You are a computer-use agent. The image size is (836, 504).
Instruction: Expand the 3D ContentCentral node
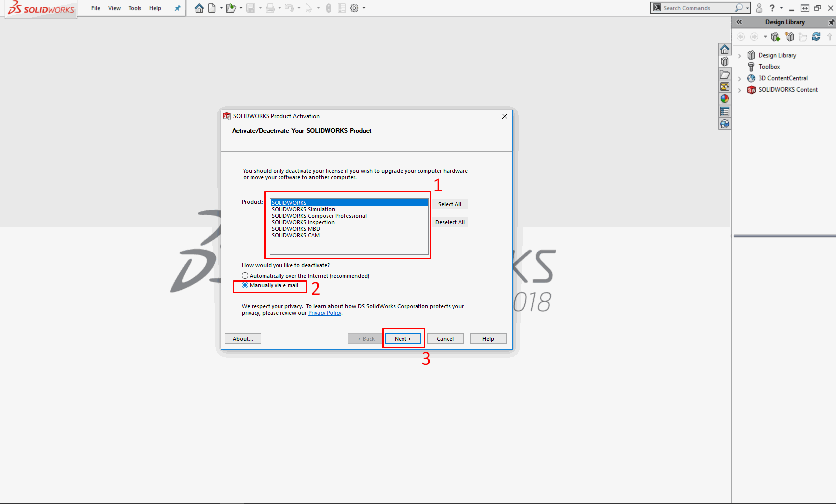740,79
